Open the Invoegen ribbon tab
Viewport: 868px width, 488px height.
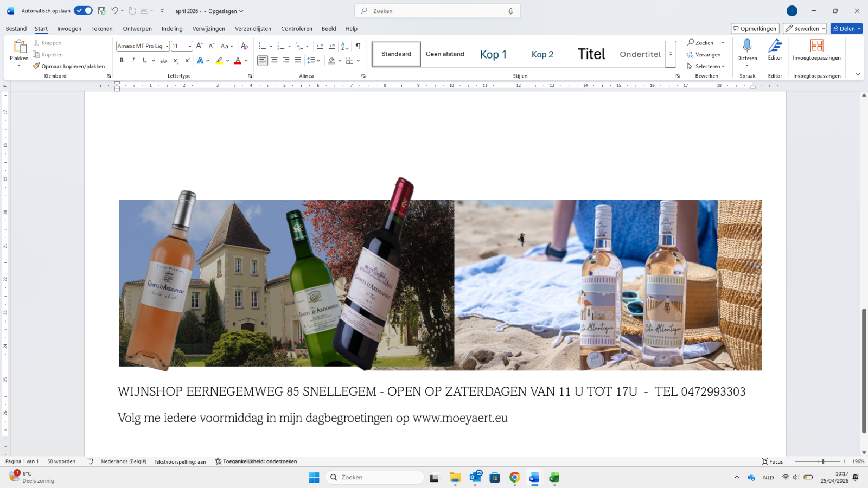pyautogui.click(x=69, y=29)
